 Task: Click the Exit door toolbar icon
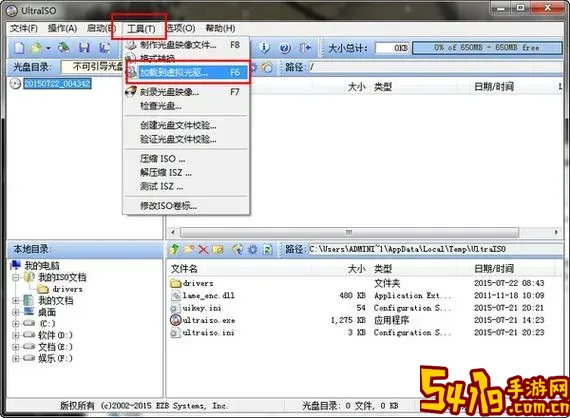pyautogui.click(x=305, y=48)
